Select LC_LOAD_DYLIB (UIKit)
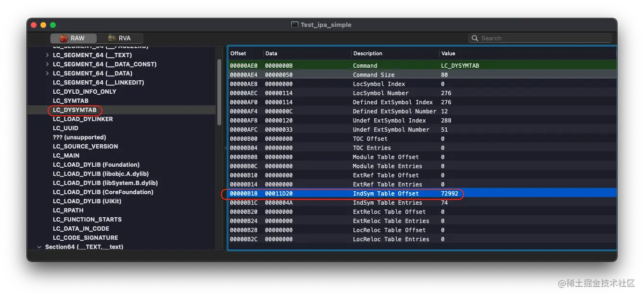This screenshot has width=644, height=297. point(87,201)
